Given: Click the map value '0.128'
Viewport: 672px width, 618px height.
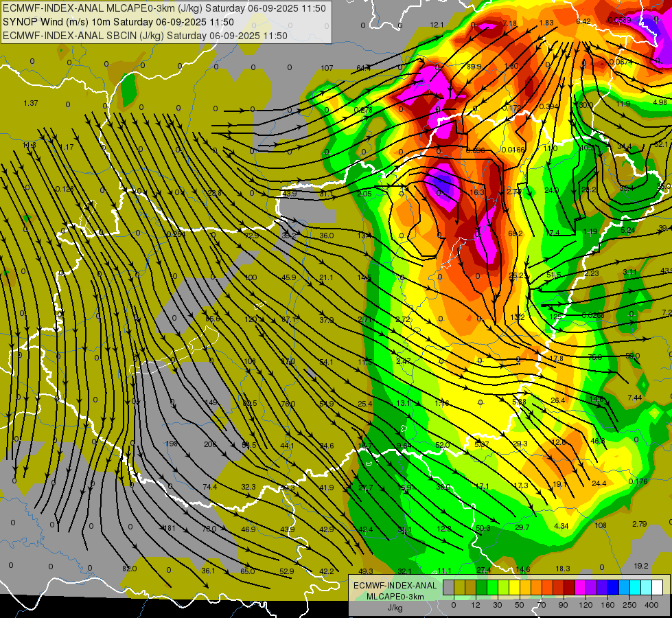Looking at the screenshot, I should [x=65, y=189].
